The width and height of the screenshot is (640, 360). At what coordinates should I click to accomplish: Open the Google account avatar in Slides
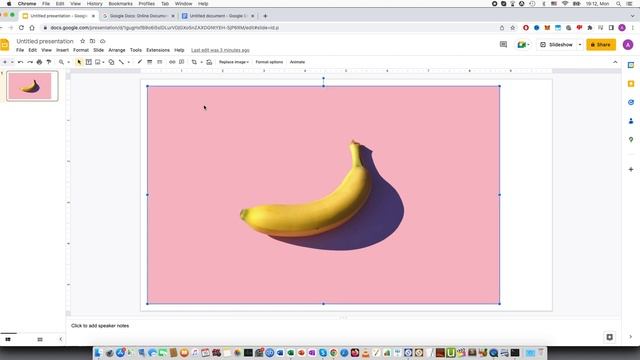coord(628,44)
